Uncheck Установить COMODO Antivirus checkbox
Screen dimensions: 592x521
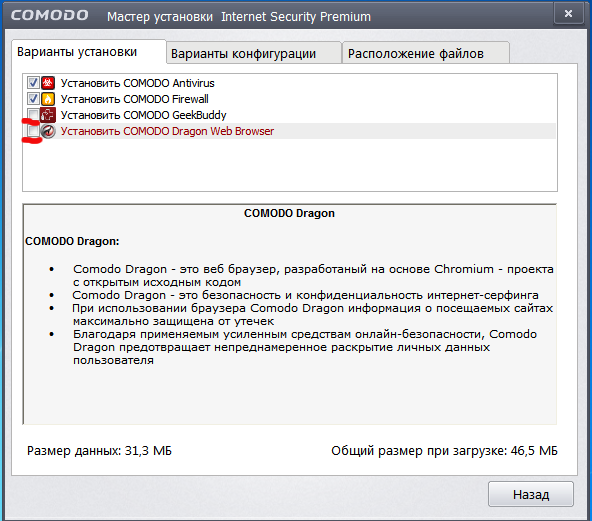[x=33, y=83]
